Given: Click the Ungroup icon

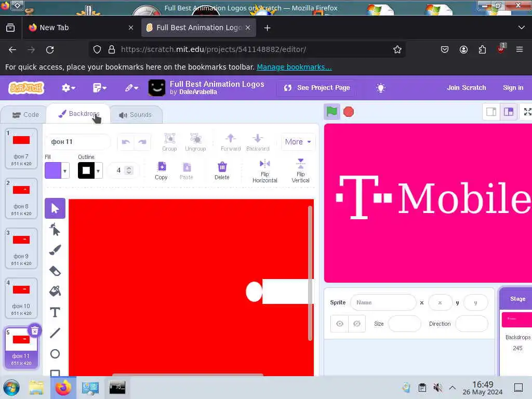Looking at the screenshot, I should (195, 142).
